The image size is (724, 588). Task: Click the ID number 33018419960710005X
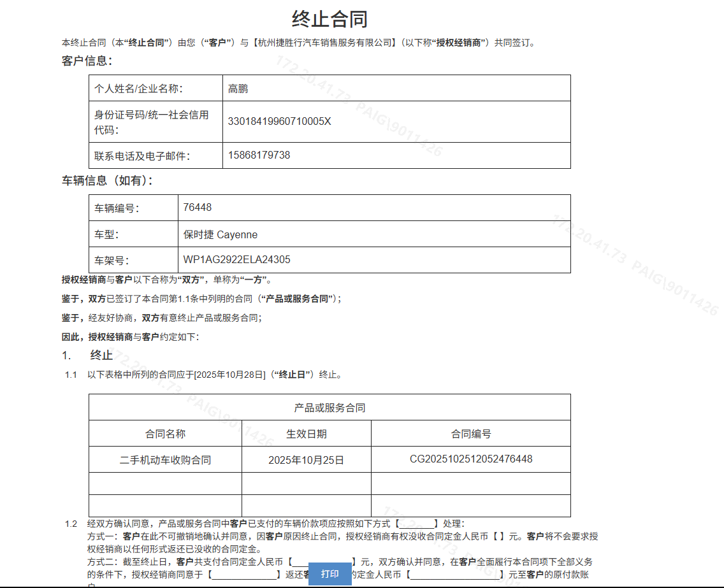point(279,121)
